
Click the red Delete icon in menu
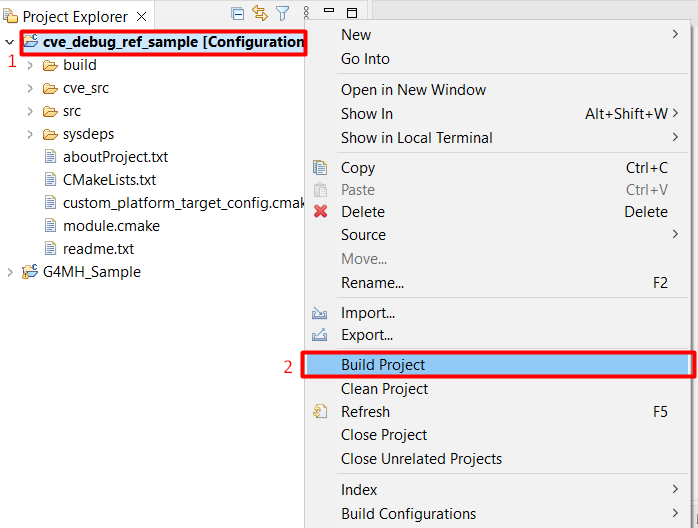coord(320,212)
